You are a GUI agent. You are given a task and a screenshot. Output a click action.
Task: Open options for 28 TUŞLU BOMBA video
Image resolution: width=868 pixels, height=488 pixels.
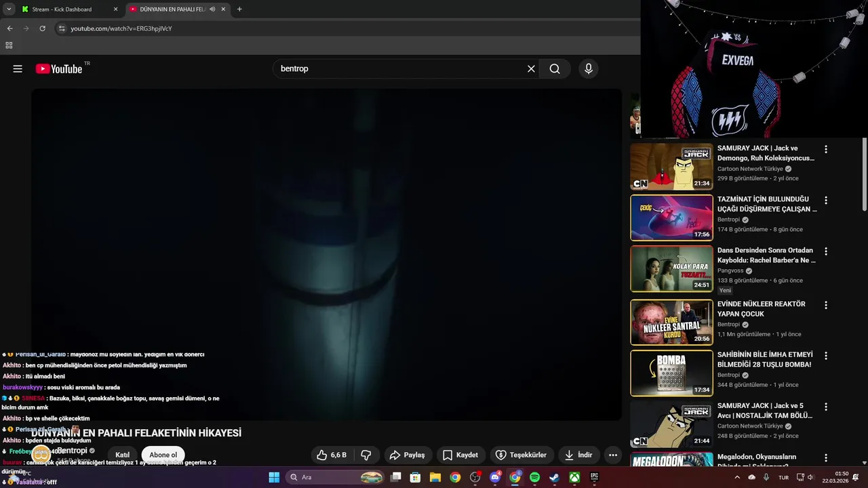pyautogui.click(x=825, y=356)
